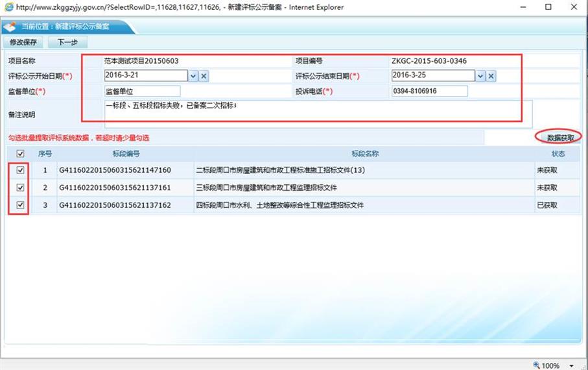The image size is (588, 370).
Task: Click the 备注说明 remarks text area
Action: [x=318, y=114]
